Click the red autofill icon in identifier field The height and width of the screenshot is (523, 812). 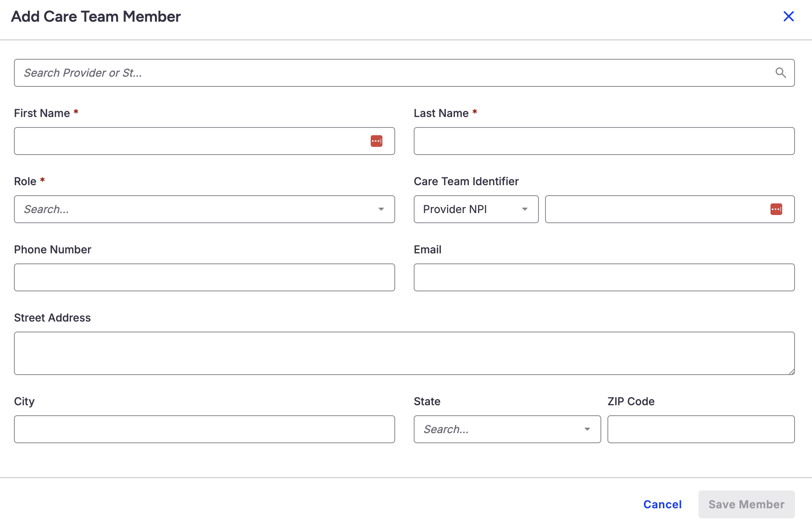(x=776, y=209)
